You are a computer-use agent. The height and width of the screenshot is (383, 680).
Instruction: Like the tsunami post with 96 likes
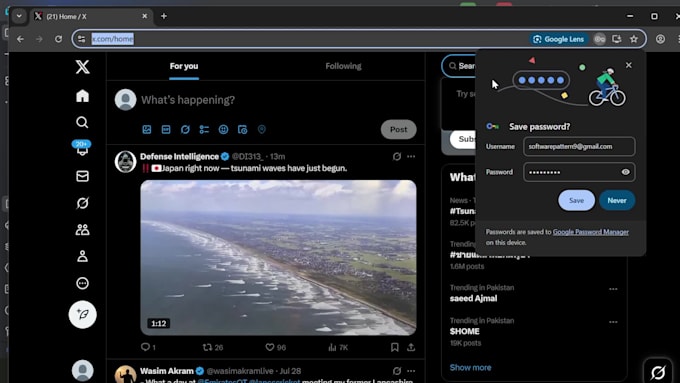point(275,347)
